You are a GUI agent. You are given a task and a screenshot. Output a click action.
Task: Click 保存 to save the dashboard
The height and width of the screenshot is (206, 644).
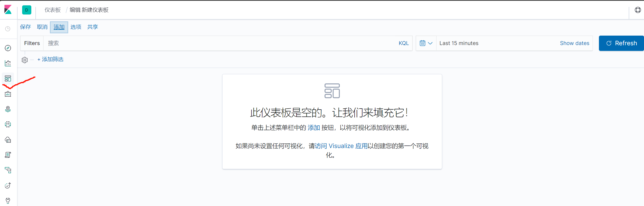[x=25, y=27]
